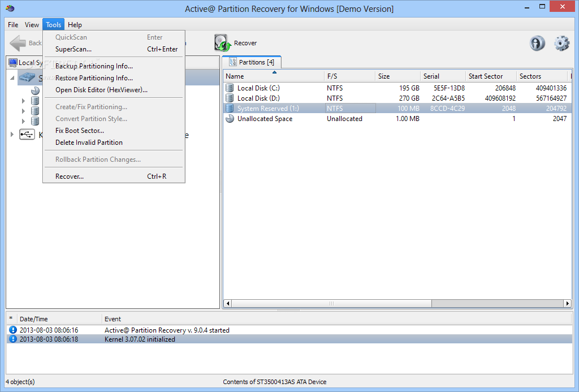Select the USB device icon in tree
Image resolution: width=579 pixels, height=392 pixels.
point(27,135)
